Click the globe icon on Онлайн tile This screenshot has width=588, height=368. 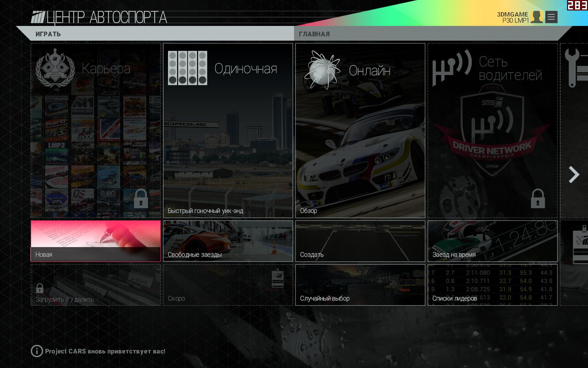[x=322, y=70]
